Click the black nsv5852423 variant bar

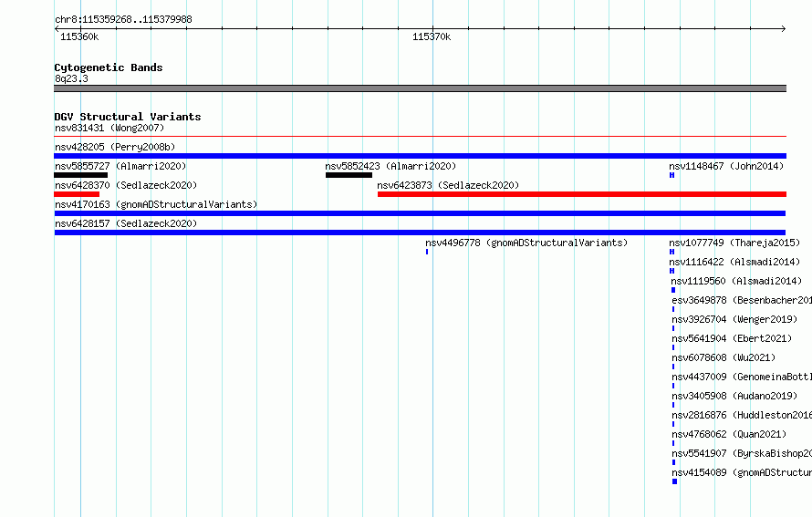point(349,175)
